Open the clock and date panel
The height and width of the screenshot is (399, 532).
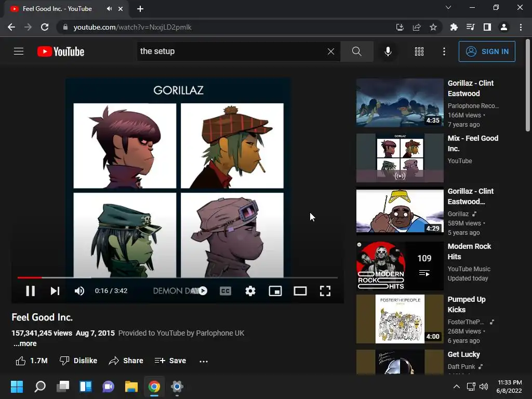pos(509,387)
